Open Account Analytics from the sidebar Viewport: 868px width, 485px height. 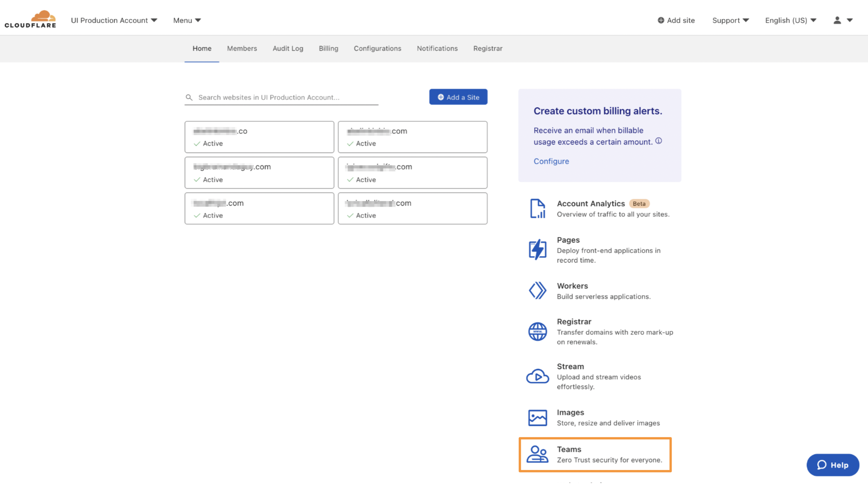538,208
